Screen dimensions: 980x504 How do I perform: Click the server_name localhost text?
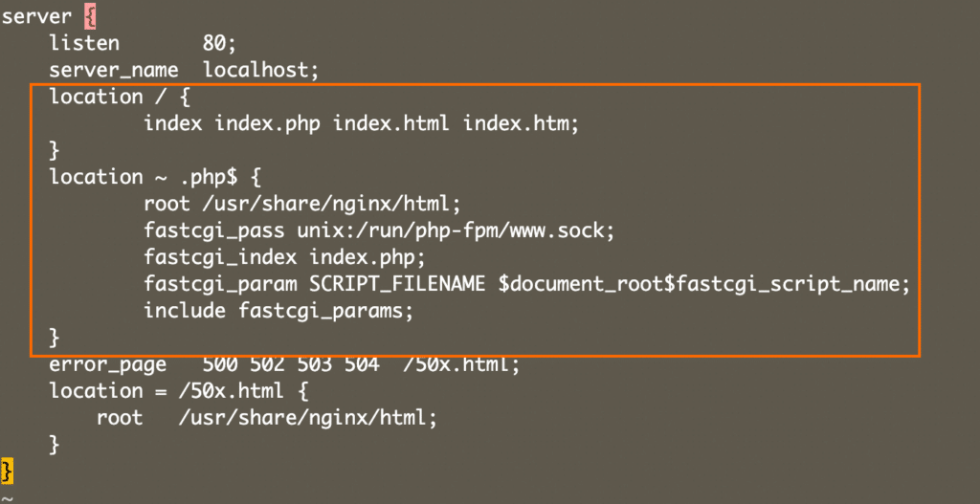pyautogui.click(x=184, y=70)
